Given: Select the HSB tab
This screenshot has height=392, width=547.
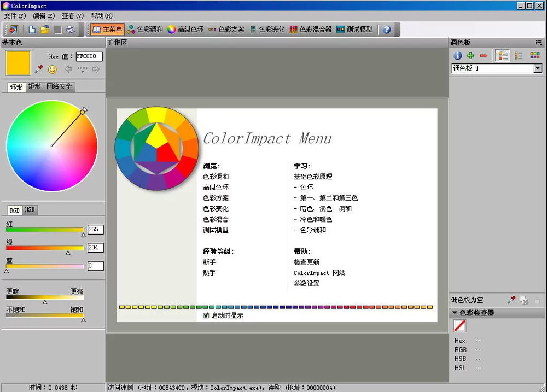Looking at the screenshot, I should (30, 209).
